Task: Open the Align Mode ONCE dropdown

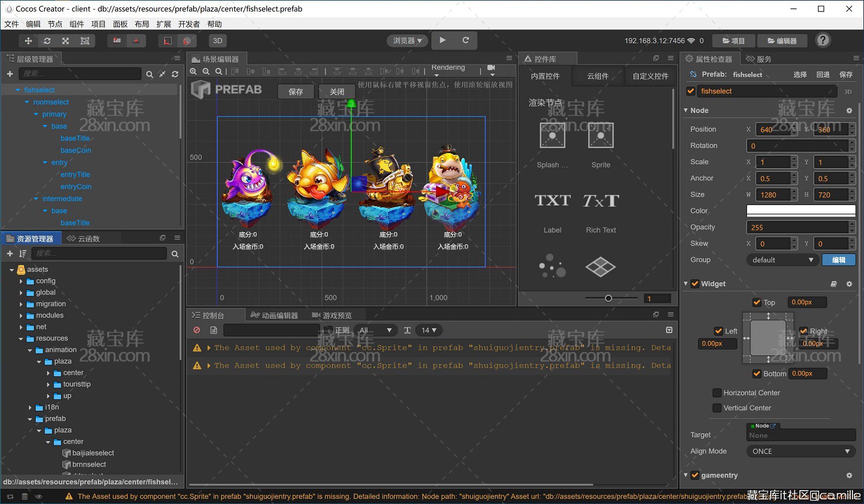Action: pyautogui.click(x=801, y=452)
